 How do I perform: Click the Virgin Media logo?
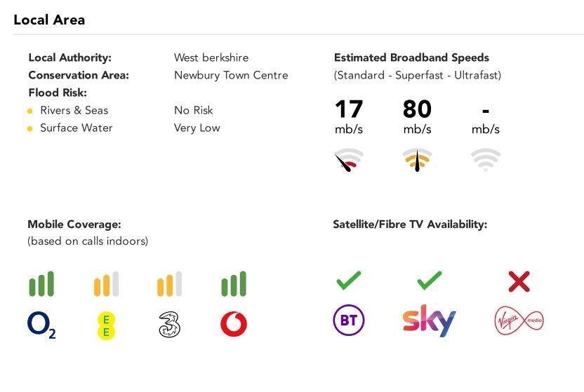[x=519, y=321]
